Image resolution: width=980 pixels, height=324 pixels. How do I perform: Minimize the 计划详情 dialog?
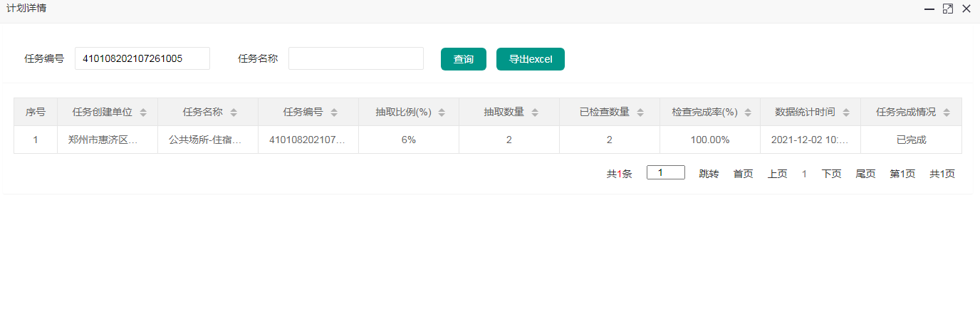[929, 9]
